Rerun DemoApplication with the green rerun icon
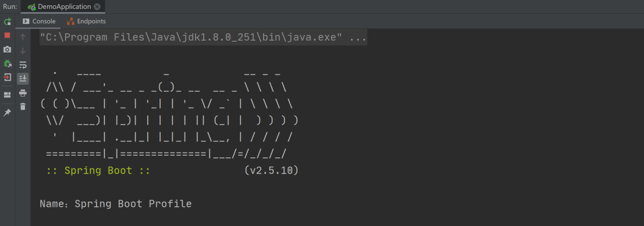This screenshot has width=644, height=226. [x=7, y=21]
